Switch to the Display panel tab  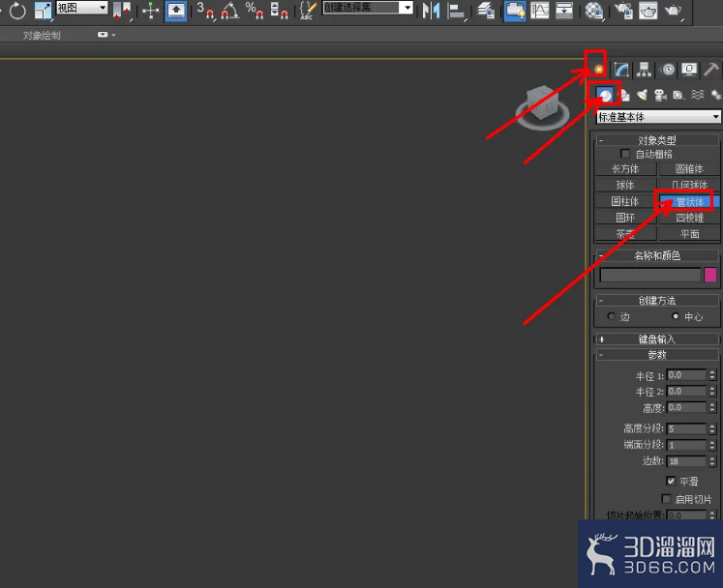689,70
